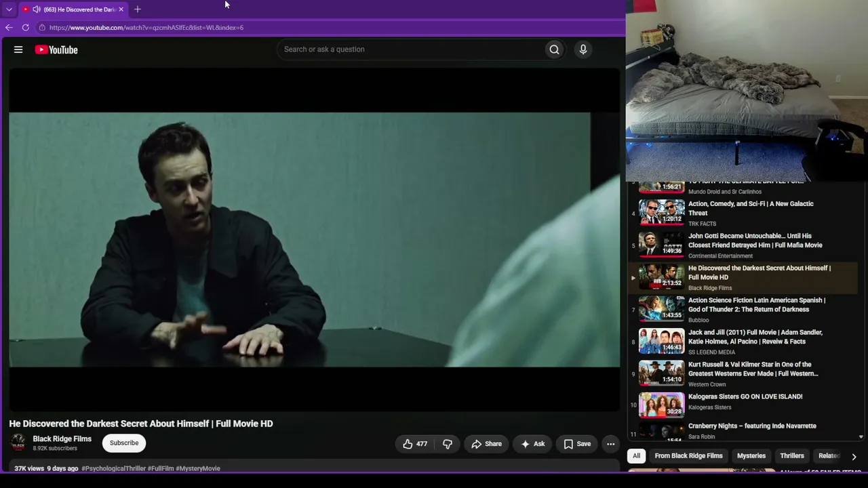Open a new browser tab
Image resolution: width=868 pixels, height=488 pixels.
(x=138, y=9)
